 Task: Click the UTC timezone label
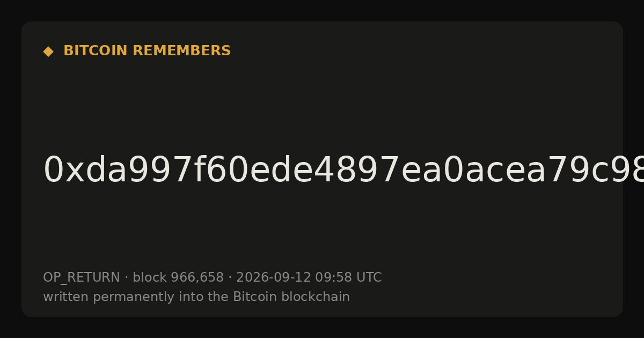(369, 278)
